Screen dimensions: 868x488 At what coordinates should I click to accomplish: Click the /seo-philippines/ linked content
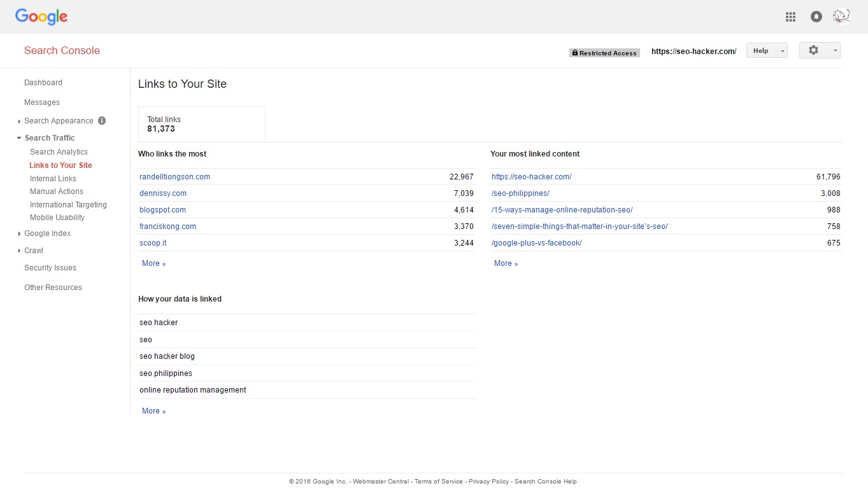coord(520,193)
